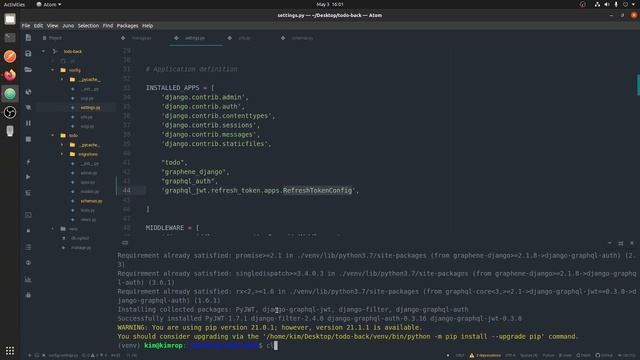Open the Selection menu
The image size is (640, 360).
88,26
